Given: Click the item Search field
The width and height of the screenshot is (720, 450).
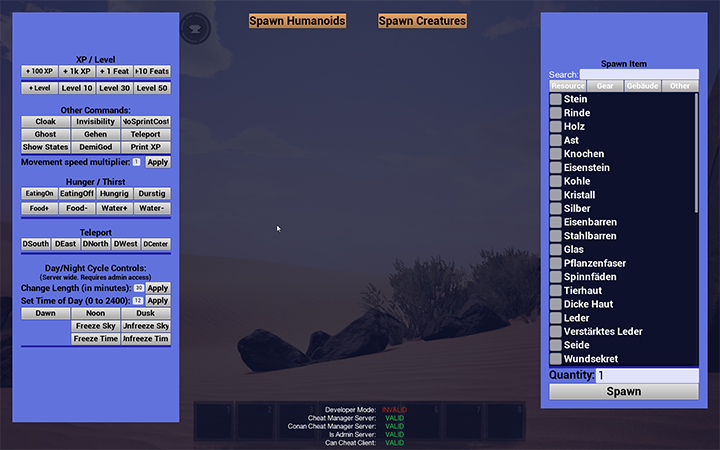Looking at the screenshot, I should [639, 74].
